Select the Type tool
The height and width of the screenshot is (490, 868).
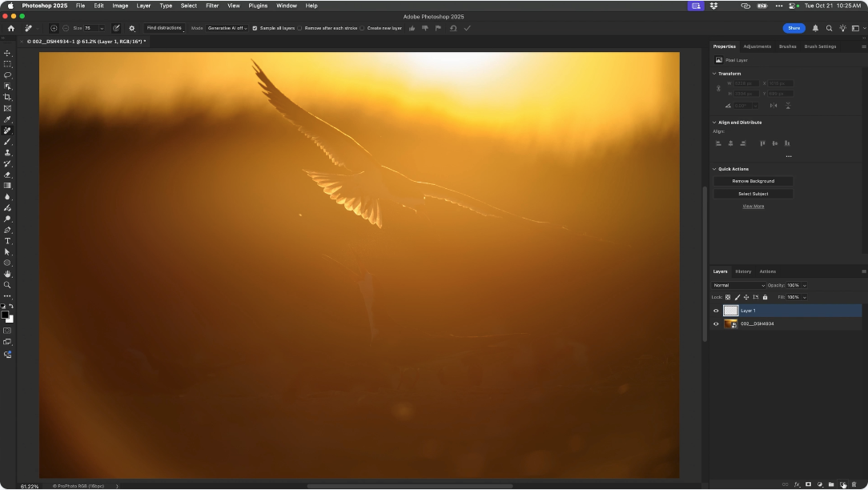coord(7,241)
